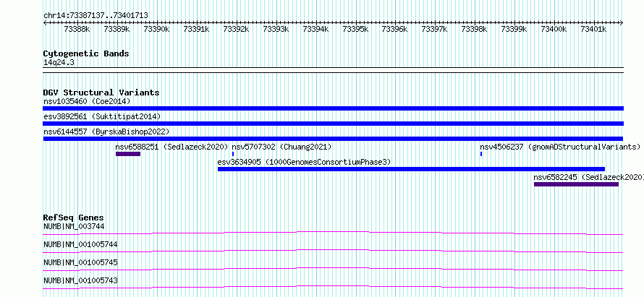644x297 pixels.
Task: Click the 73395k ruler tick label
Action: 355,29
